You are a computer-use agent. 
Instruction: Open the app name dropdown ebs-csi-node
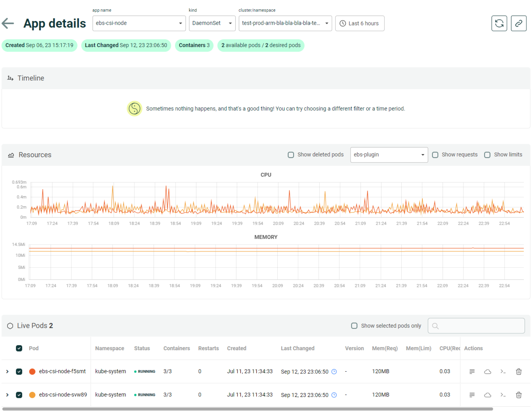[x=139, y=23]
